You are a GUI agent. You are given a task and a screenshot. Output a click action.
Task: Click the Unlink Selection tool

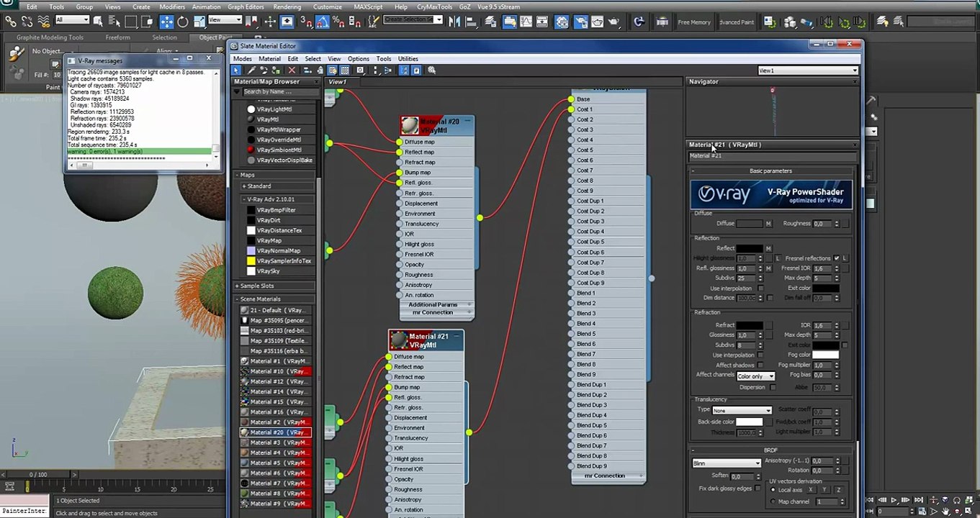click(x=27, y=22)
